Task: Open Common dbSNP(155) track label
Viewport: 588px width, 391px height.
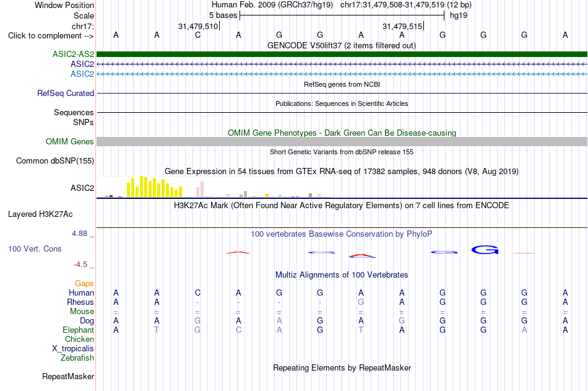Action: point(55,160)
